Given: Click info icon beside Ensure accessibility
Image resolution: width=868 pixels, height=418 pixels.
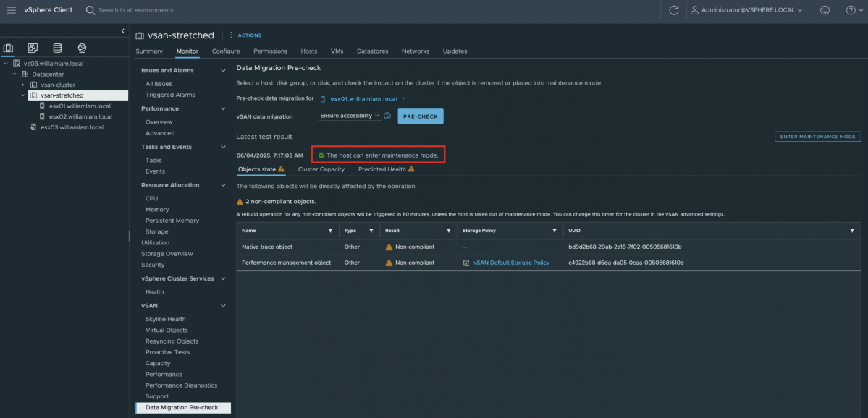Looking at the screenshot, I should tap(387, 116).
